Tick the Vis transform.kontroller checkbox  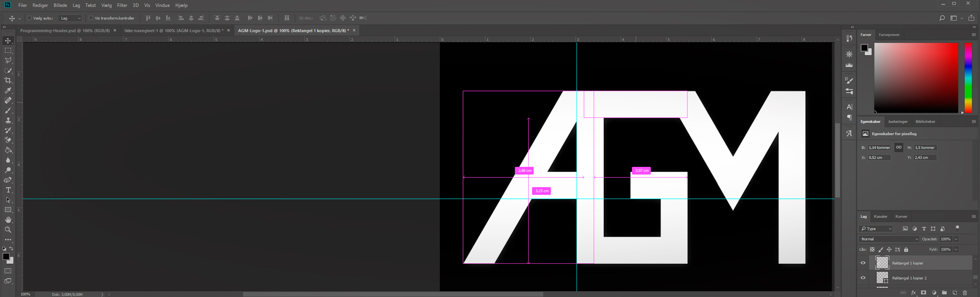[x=91, y=18]
